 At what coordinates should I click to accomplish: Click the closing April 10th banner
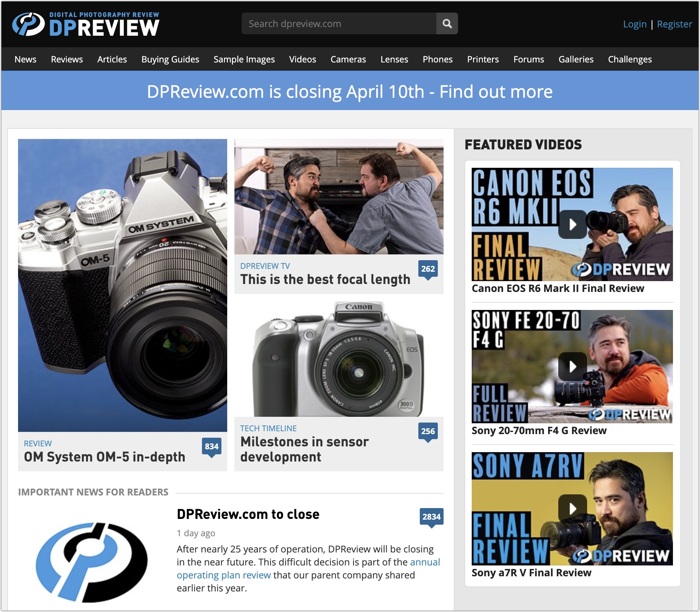click(x=349, y=92)
